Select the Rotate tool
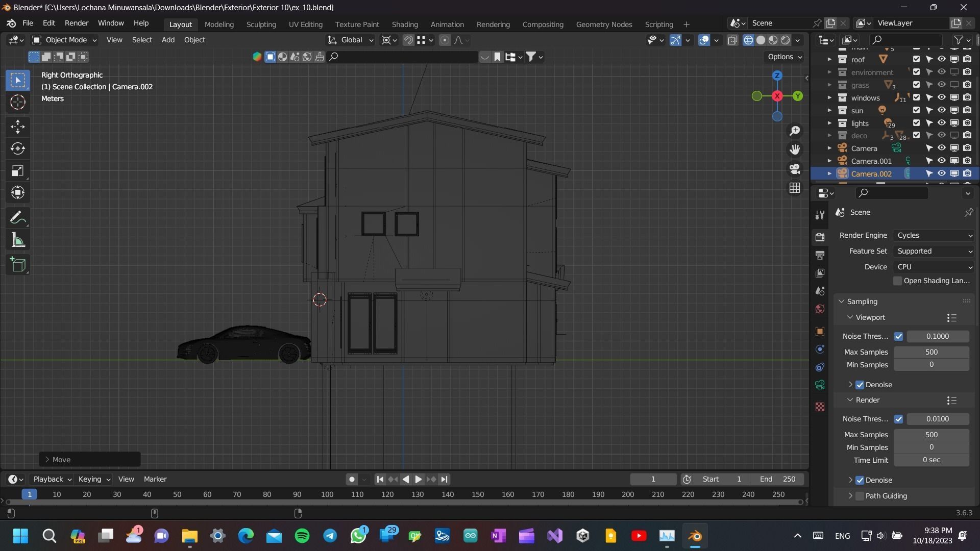 tap(18, 148)
